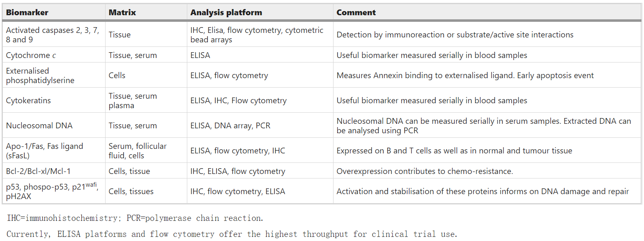Click the Biomarker column header
Screen dimensions: 644x241
pyautogui.click(x=27, y=12)
